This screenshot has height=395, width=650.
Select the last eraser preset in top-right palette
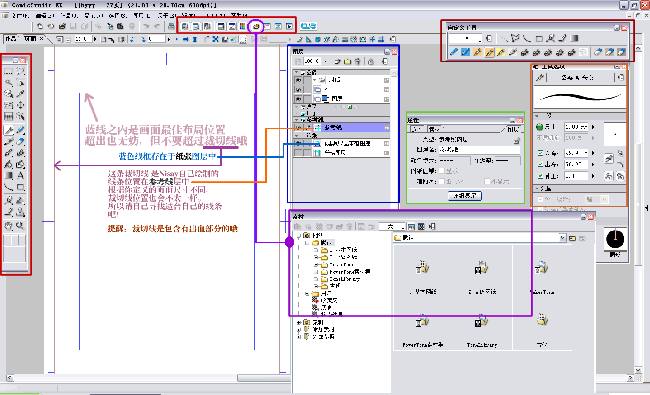621,52
